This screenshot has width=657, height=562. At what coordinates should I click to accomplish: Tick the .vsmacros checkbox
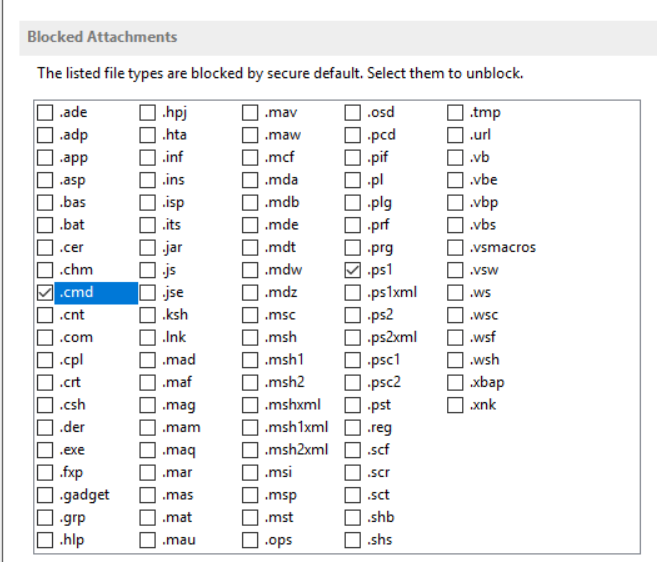455,248
